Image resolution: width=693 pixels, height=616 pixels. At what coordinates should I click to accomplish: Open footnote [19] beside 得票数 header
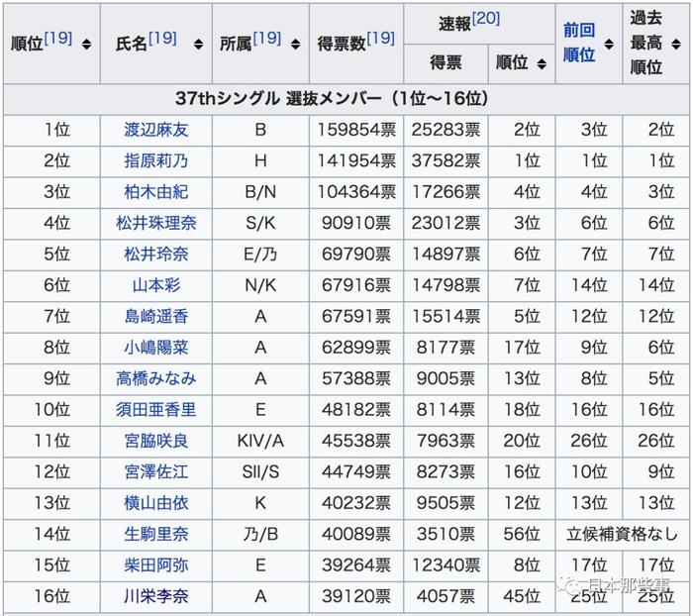tap(380, 39)
